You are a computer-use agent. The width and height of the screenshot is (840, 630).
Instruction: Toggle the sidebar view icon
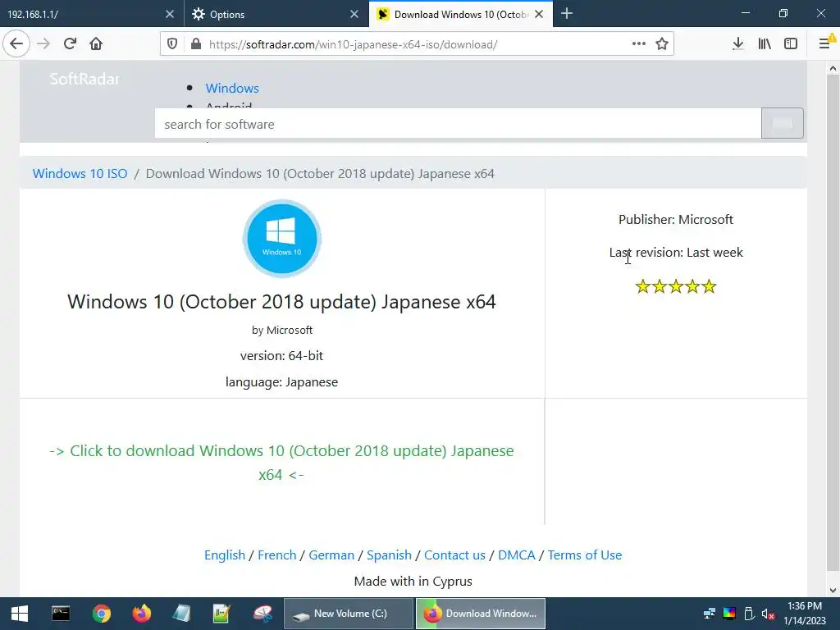click(791, 44)
